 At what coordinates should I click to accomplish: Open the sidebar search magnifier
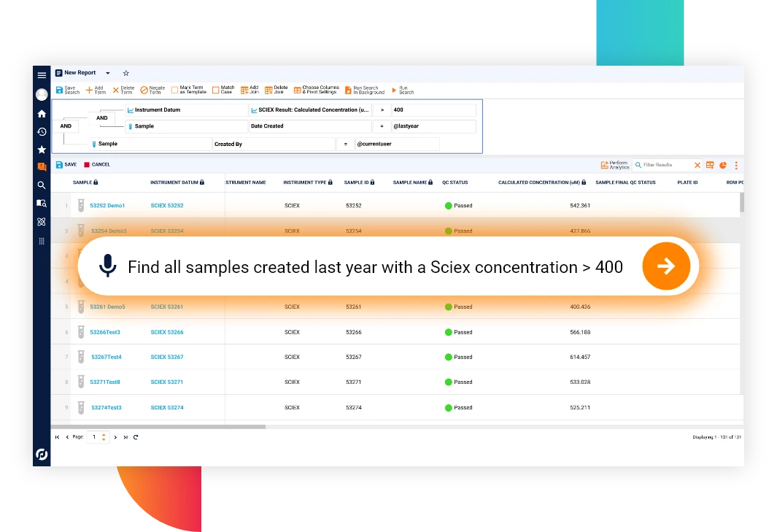(42, 185)
